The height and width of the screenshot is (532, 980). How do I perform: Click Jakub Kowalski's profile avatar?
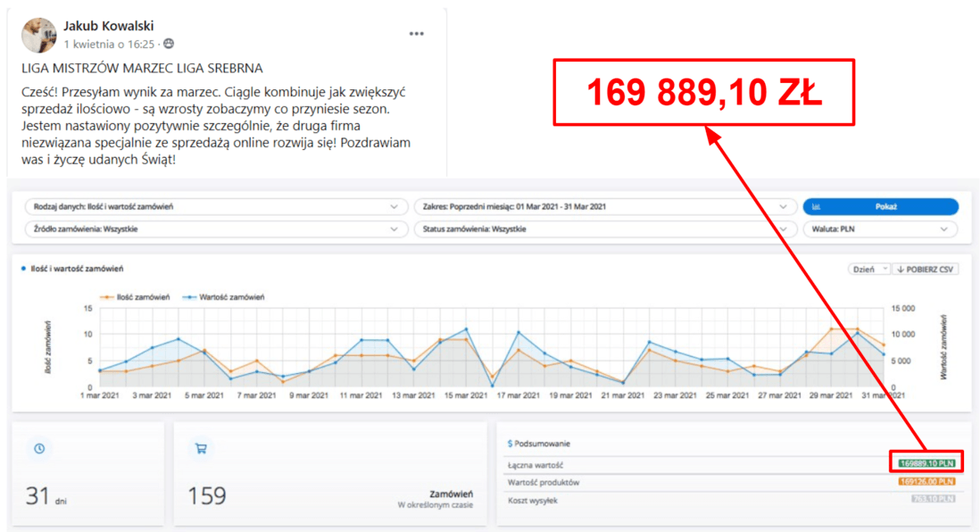(39, 34)
